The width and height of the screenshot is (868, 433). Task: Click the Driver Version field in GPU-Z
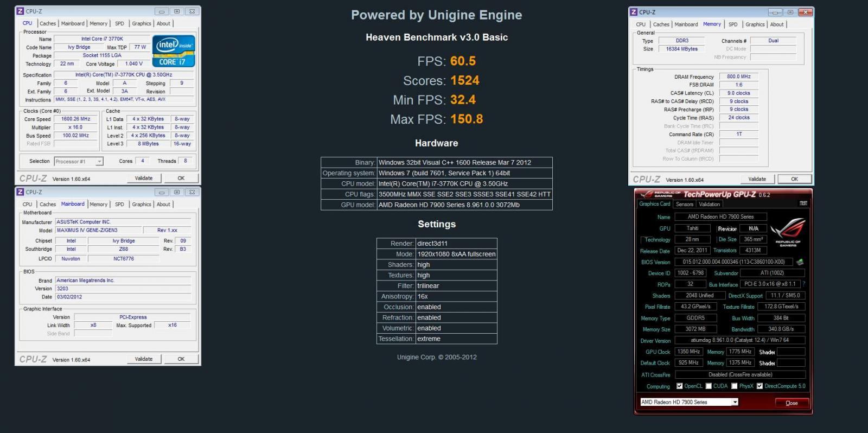coord(740,340)
